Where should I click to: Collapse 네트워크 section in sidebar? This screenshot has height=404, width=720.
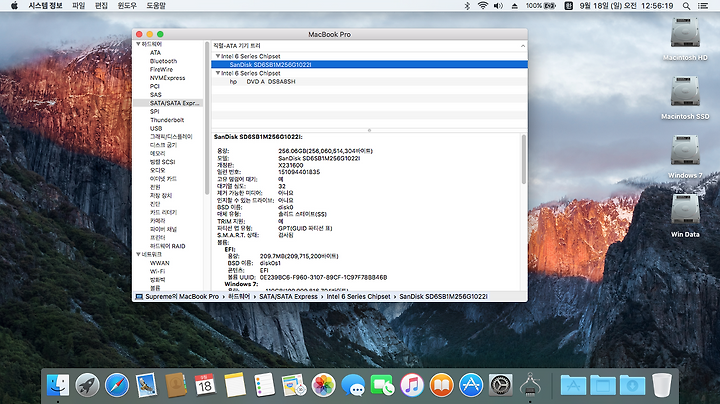tap(138, 254)
